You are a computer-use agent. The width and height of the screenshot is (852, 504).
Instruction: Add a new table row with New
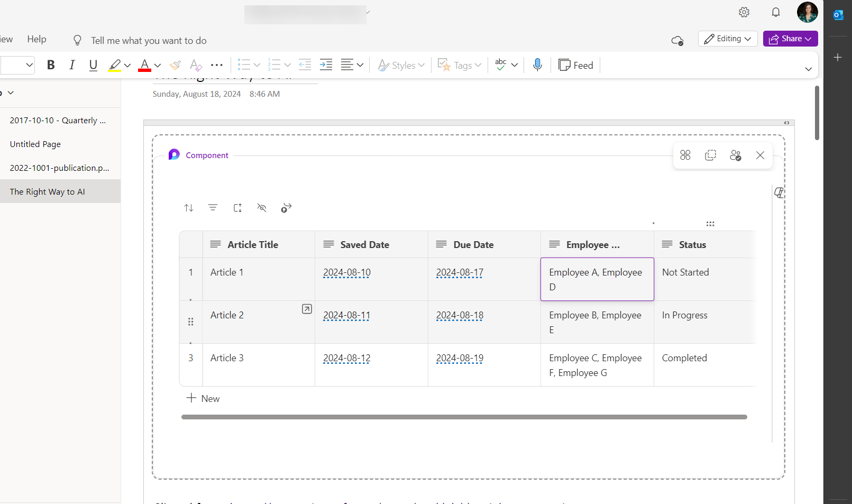point(203,398)
